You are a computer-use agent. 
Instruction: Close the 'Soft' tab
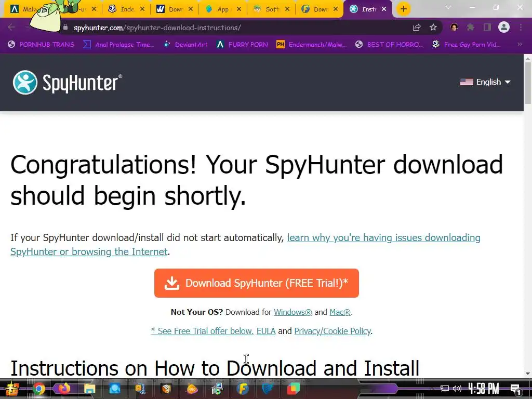click(287, 9)
